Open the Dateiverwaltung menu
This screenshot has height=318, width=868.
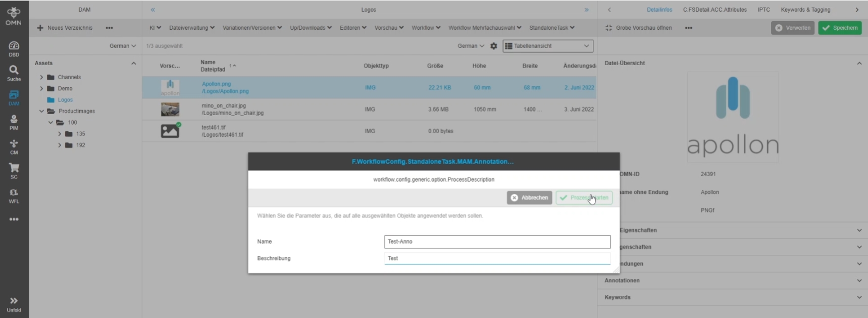191,28
